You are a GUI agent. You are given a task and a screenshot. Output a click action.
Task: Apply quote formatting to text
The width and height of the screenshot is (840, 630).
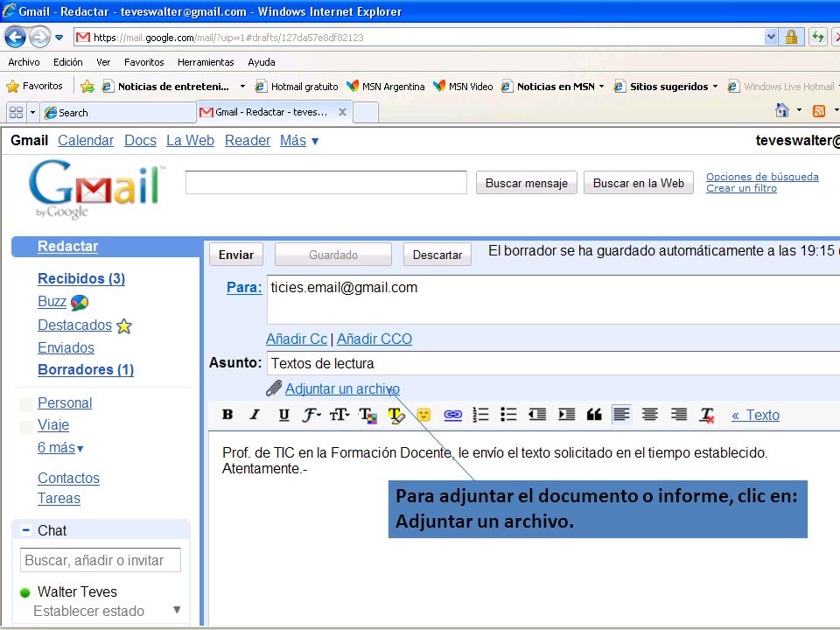click(x=594, y=415)
